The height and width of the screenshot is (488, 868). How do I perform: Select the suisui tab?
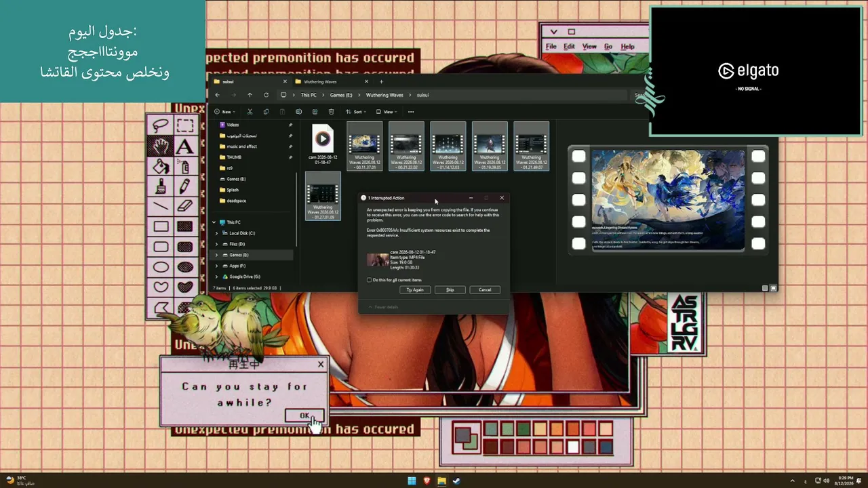click(250, 81)
